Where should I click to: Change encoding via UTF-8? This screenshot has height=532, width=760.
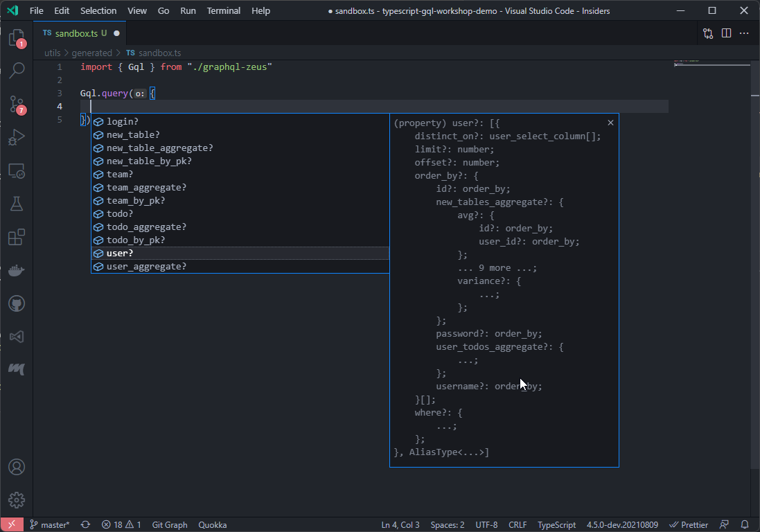tap(486, 525)
